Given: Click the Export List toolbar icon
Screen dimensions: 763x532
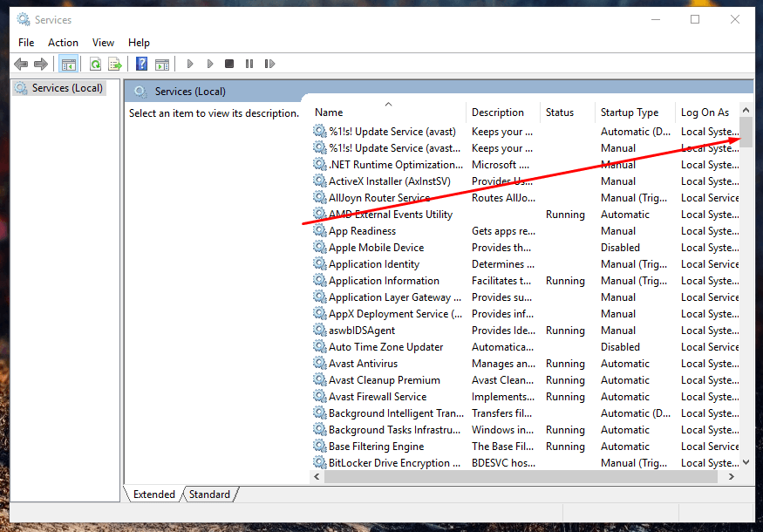Looking at the screenshot, I should pyautogui.click(x=115, y=64).
